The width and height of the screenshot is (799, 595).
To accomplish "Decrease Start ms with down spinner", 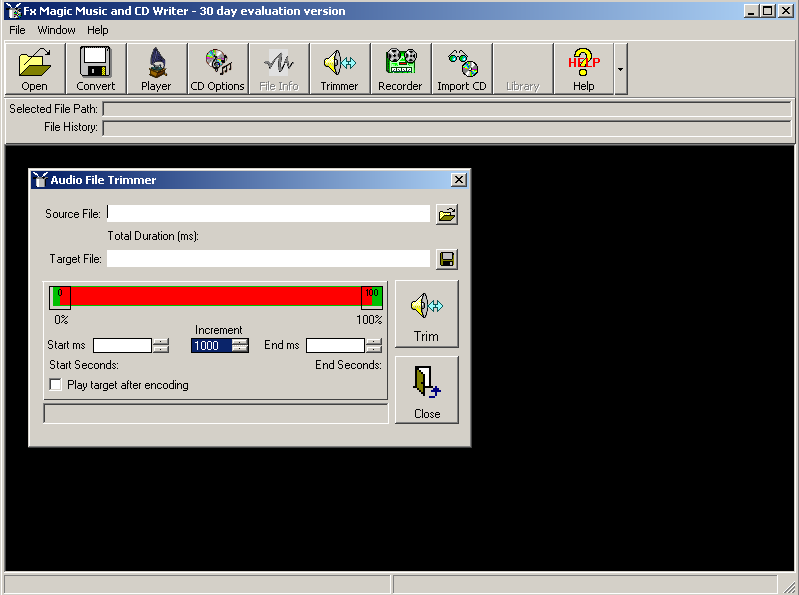I will click(x=161, y=349).
